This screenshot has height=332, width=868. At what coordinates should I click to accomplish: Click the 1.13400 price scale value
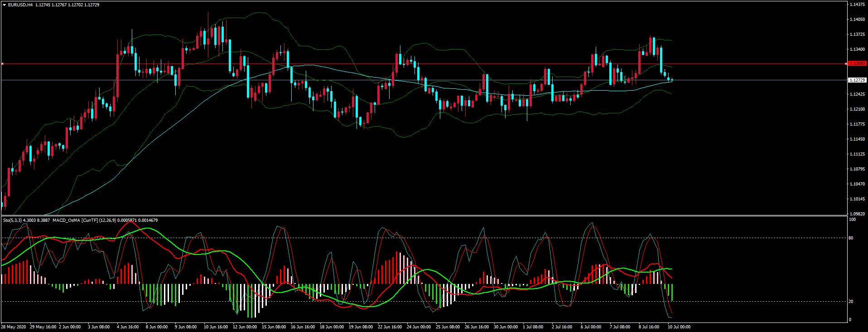click(x=858, y=49)
